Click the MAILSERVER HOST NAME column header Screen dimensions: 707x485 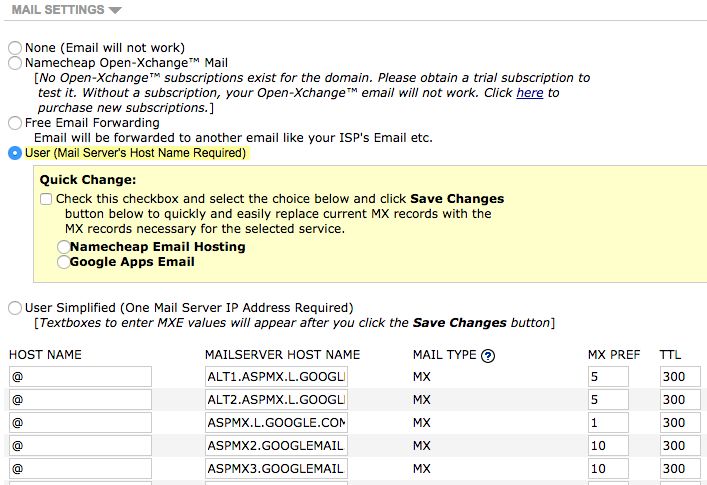[x=283, y=355]
